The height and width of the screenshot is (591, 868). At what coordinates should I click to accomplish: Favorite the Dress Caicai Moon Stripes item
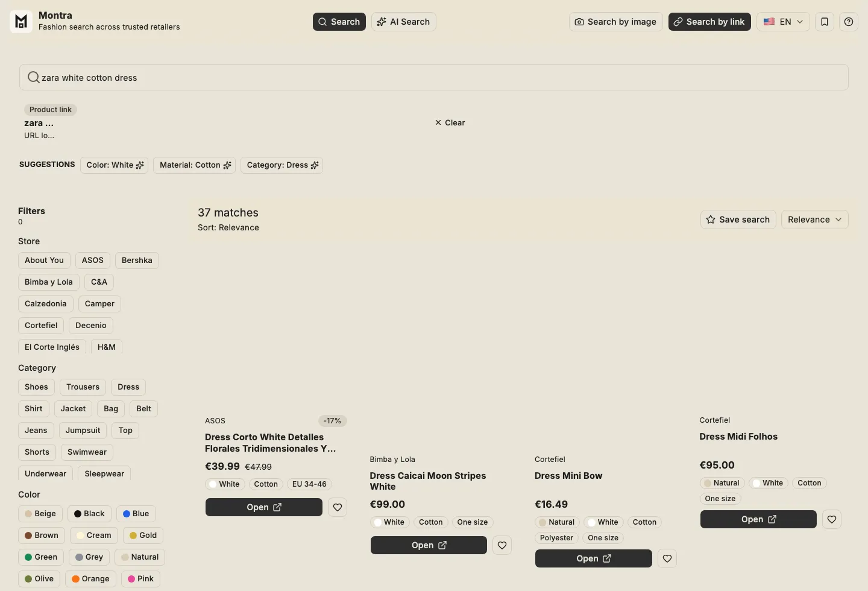coord(502,545)
